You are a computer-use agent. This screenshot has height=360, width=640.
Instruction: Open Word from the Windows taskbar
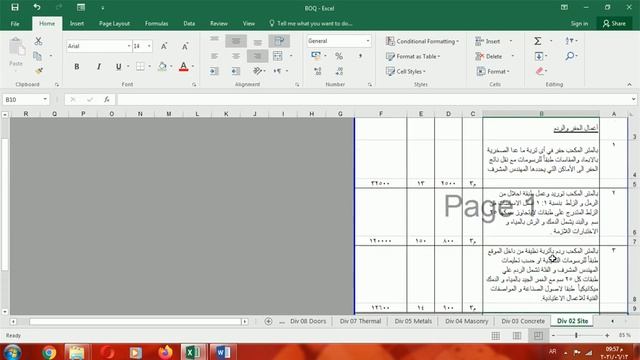223,352
